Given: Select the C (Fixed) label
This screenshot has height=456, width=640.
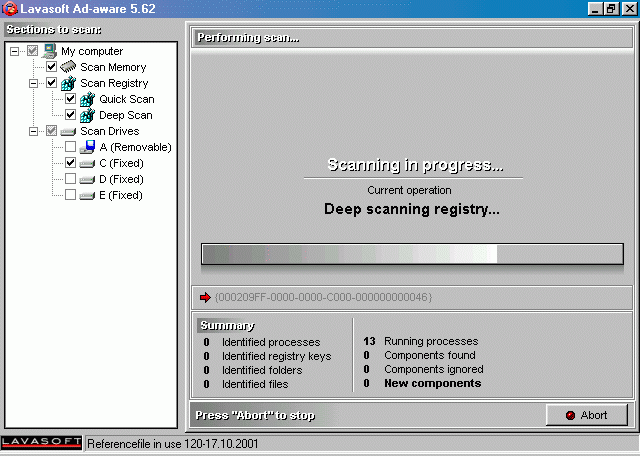Looking at the screenshot, I should pyautogui.click(x=121, y=163).
